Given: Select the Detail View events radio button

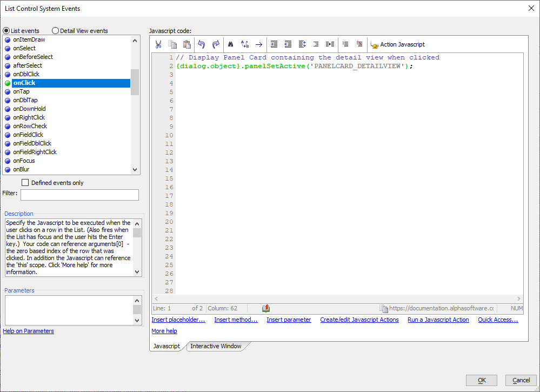Looking at the screenshot, I should pos(55,31).
